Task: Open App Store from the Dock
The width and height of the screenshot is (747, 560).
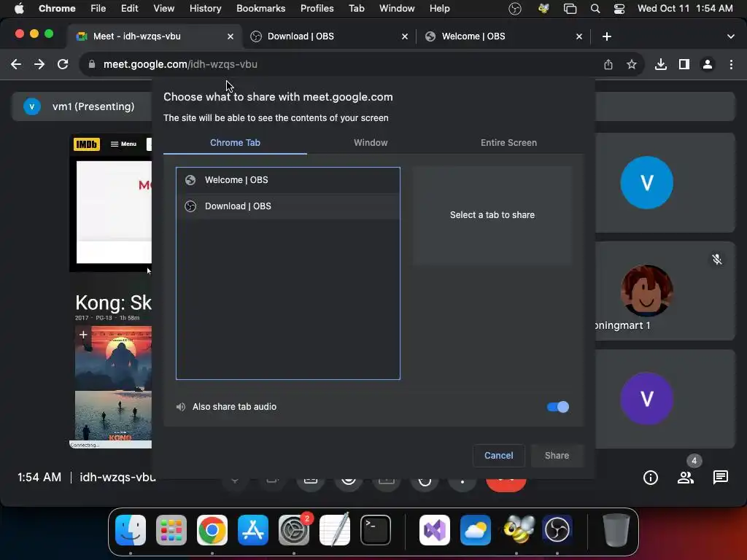Action: 253,530
